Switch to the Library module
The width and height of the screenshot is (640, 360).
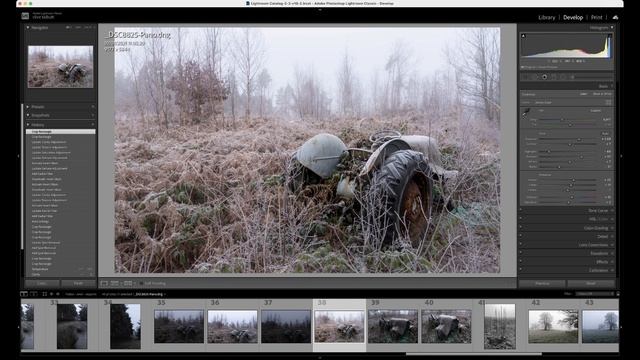pyautogui.click(x=547, y=18)
